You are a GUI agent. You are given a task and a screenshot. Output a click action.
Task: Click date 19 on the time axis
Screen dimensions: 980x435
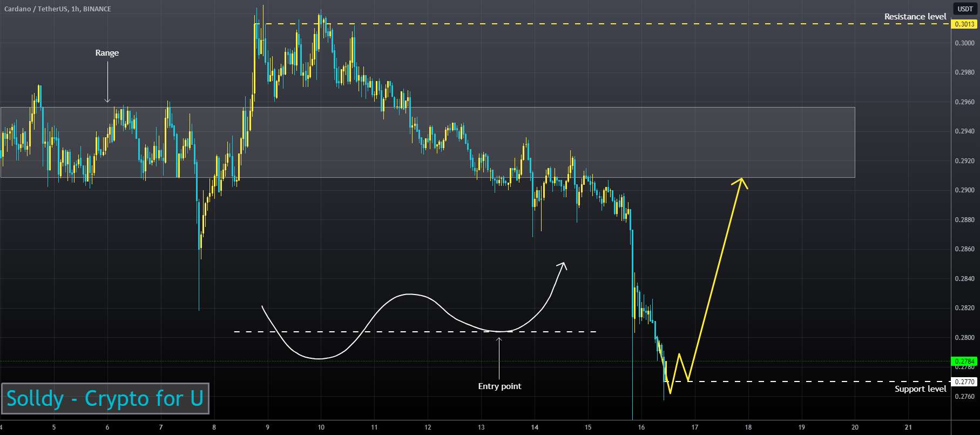tap(801, 427)
